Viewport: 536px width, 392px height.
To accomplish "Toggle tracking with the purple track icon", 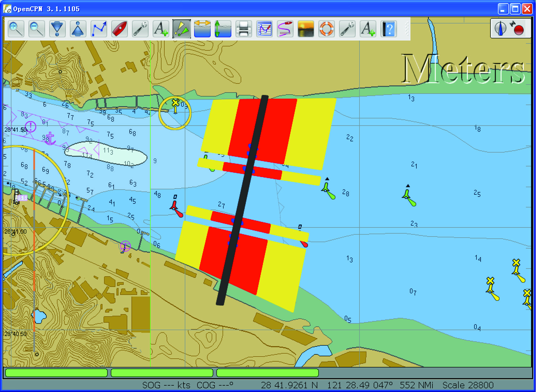I will [285, 29].
